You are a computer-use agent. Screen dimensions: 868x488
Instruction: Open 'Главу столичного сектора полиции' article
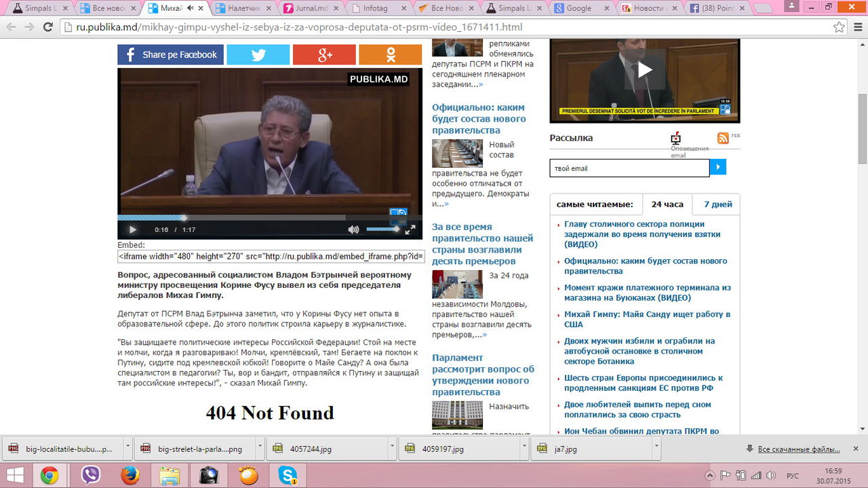pyautogui.click(x=642, y=234)
